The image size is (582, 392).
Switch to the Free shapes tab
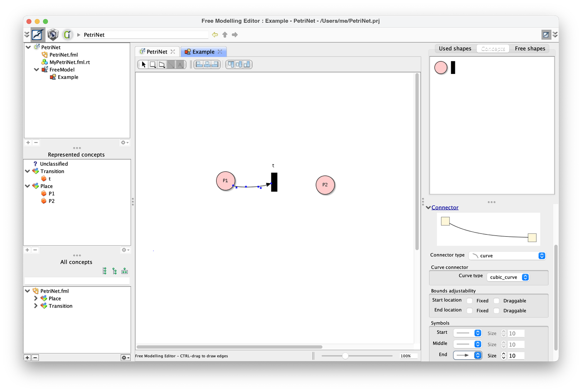(x=530, y=49)
